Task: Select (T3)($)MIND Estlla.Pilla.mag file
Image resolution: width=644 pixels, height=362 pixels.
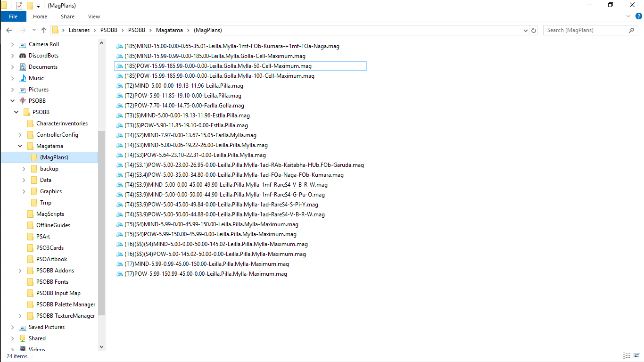Action: (x=187, y=115)
